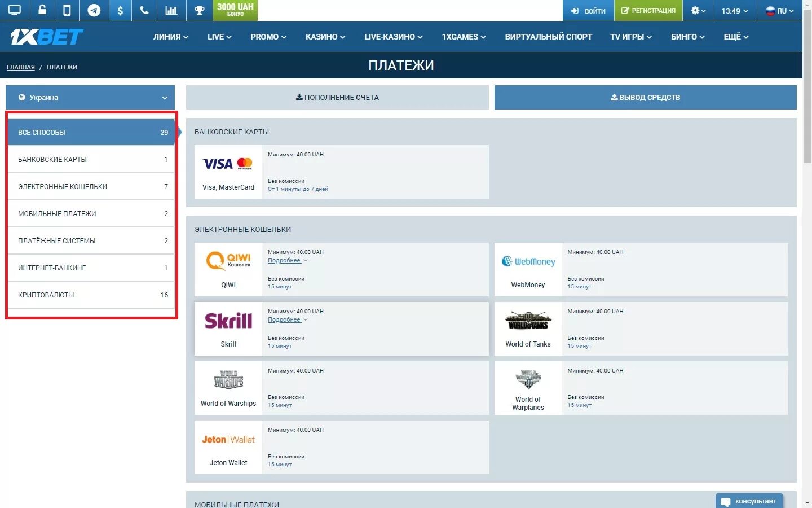The height and width of the screenshot is (508, 812).
Task: Expand Подробнее details for Skrill
Action: click(288, 319)
